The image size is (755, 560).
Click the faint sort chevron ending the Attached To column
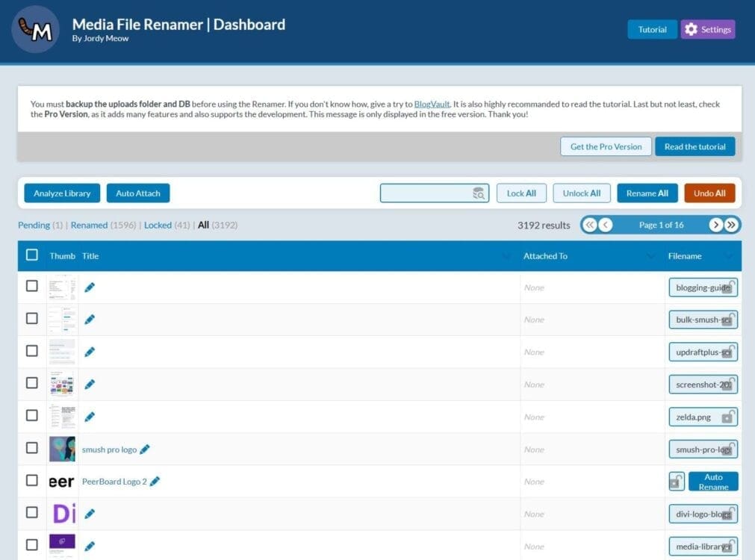[651, 256]
